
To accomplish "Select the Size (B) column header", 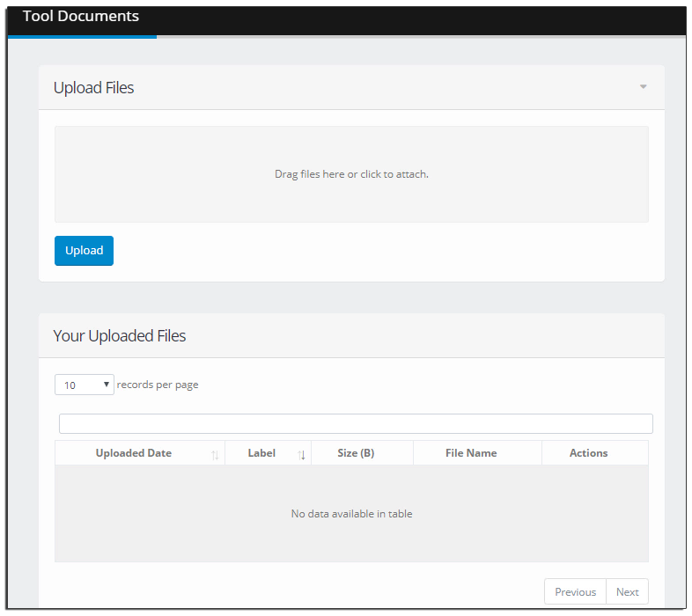I will click(356, 453).
